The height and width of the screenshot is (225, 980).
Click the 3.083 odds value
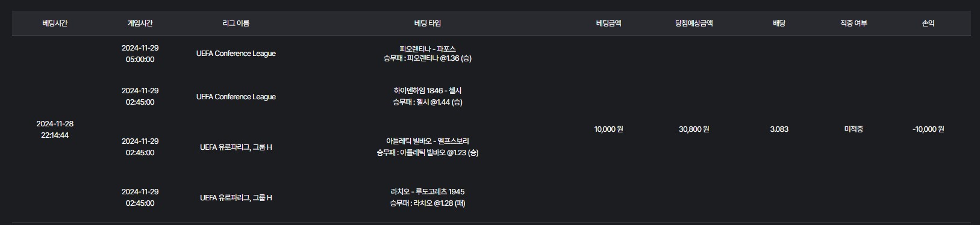(779, 129)
